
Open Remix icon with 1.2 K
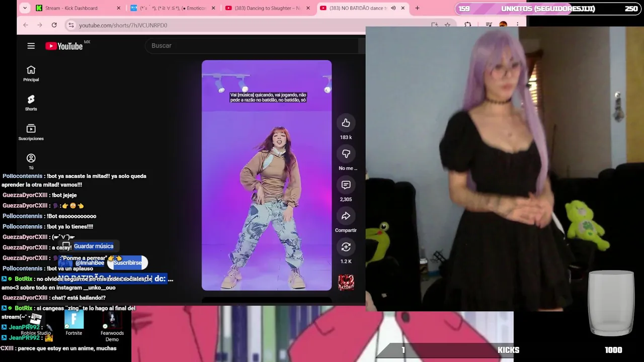(346, 247)
